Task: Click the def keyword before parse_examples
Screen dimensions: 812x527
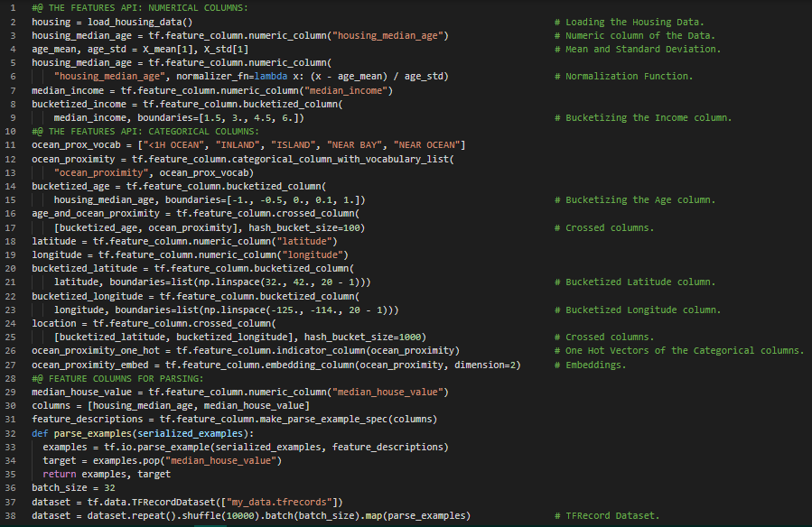Action: pyautogui.click(x=40, y=433)
